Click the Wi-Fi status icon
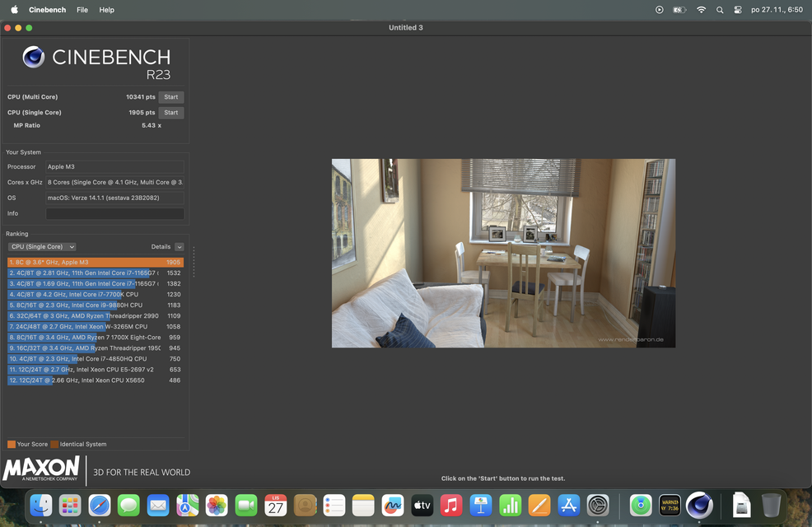Image resolution: width=812 pixels, height=527 pixels. (x=701, y=9)
